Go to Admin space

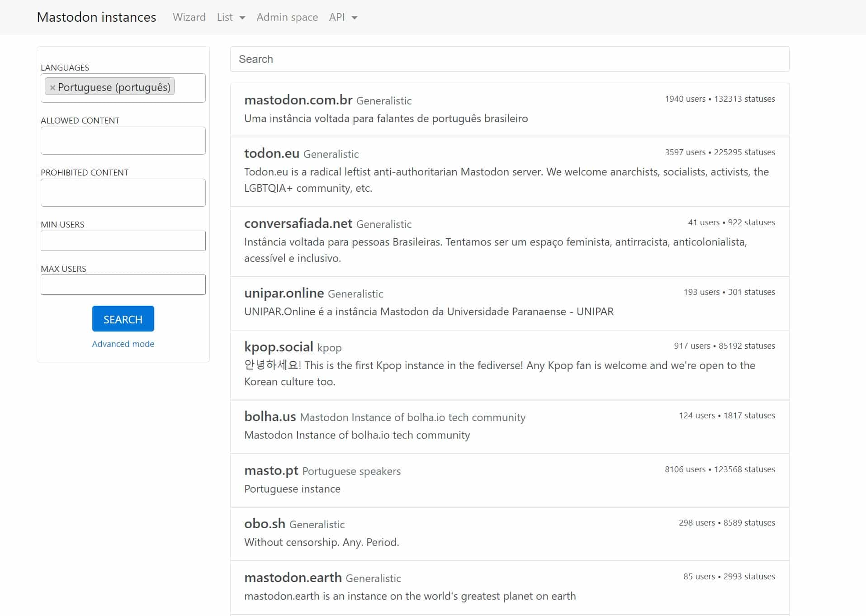(x=287, y=17)
